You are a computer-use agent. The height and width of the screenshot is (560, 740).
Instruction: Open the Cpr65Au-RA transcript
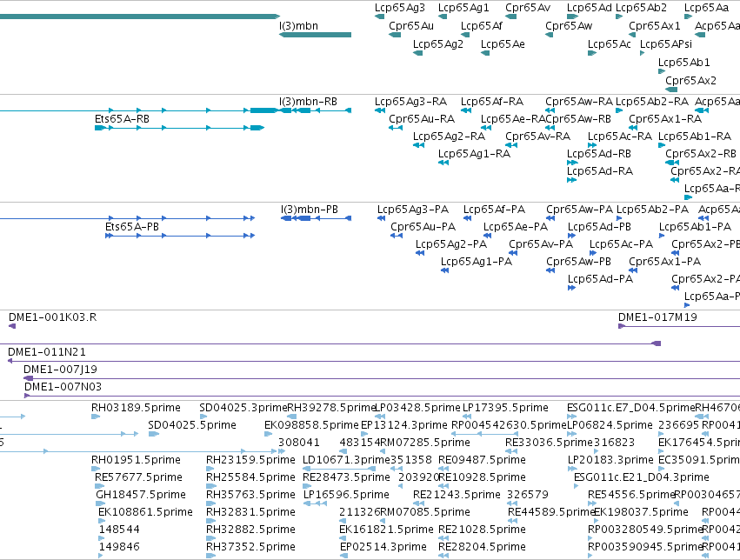(x=422, y=119)
